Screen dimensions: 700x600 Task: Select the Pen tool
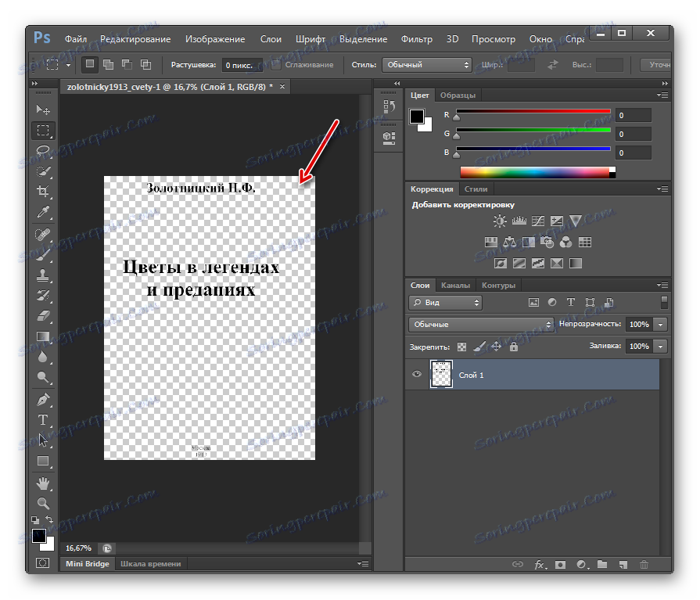[x=43, y=399]
